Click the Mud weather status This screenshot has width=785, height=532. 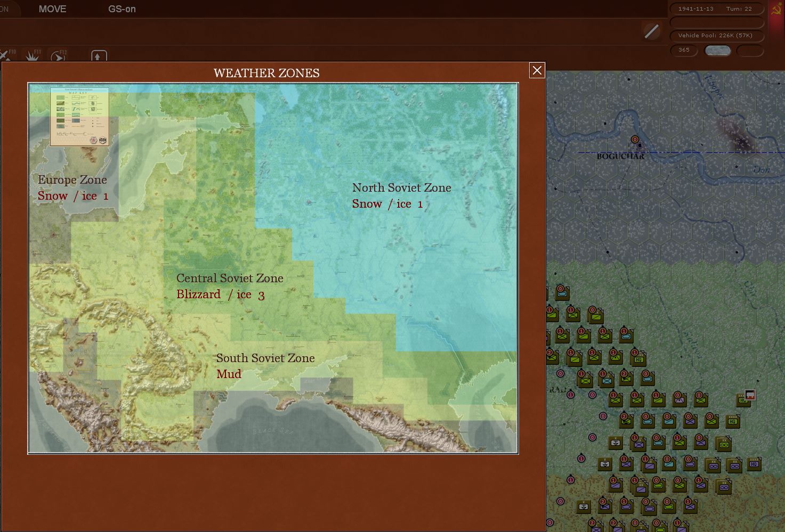229,374
